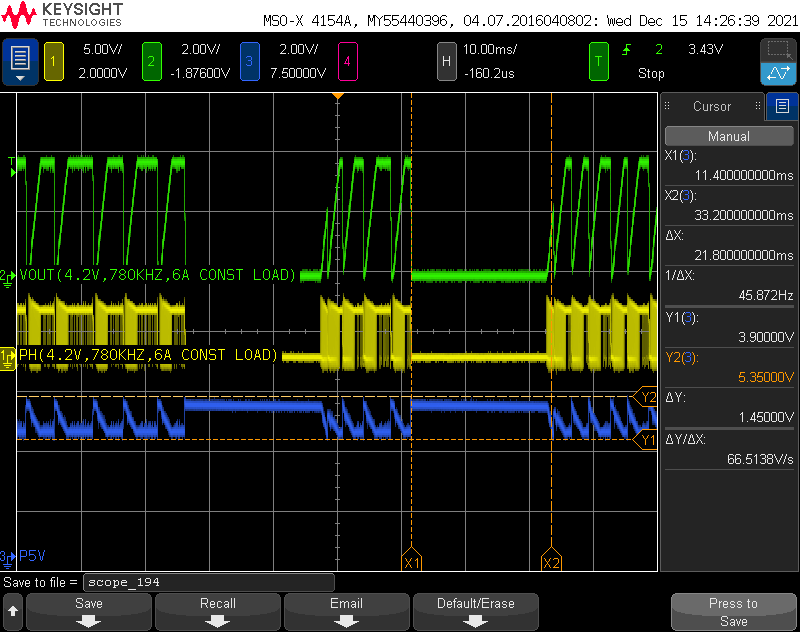Click channel 1 scale 5.00V/ value
The height and width of the screenshot is (632, 800).
click(x=103, y=49)
